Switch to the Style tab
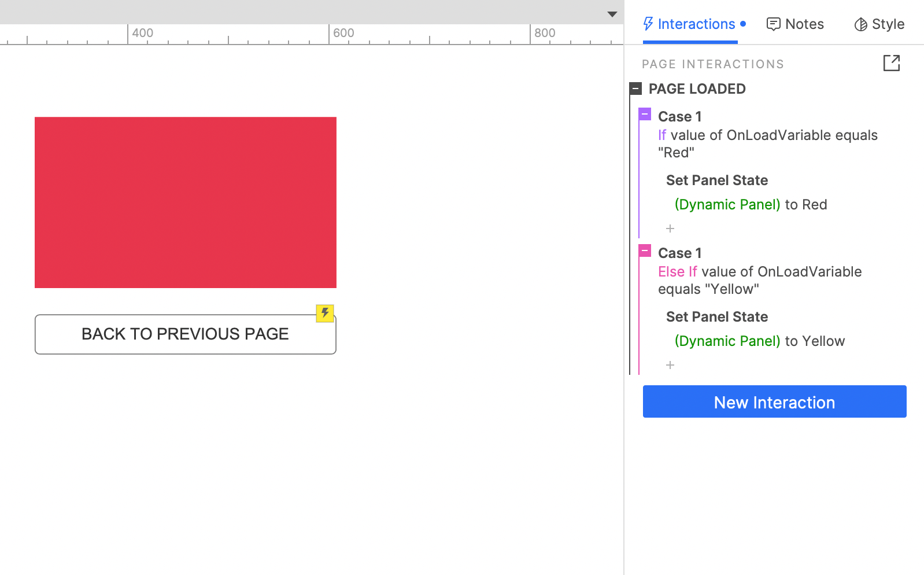Image resolution: width=924 pixels, height=575 pixels. pos(879,24)
